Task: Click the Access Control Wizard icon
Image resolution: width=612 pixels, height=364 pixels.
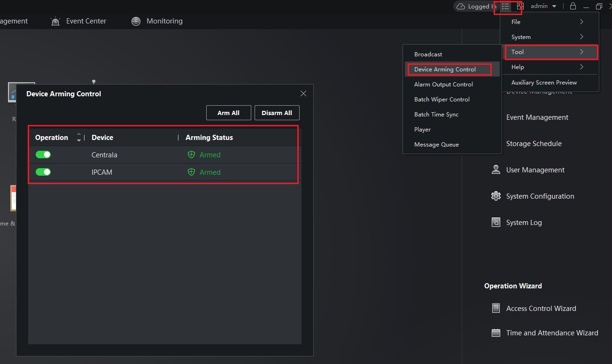Action: [x=496, y=308]
